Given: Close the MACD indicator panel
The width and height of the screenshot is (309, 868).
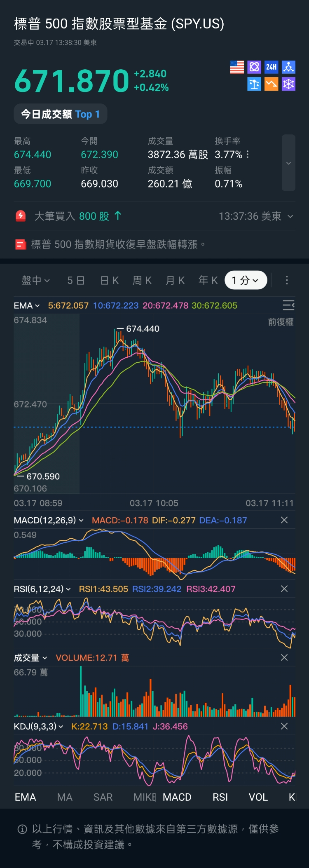Looking at the screenshot, I should (x=284, y=520).
